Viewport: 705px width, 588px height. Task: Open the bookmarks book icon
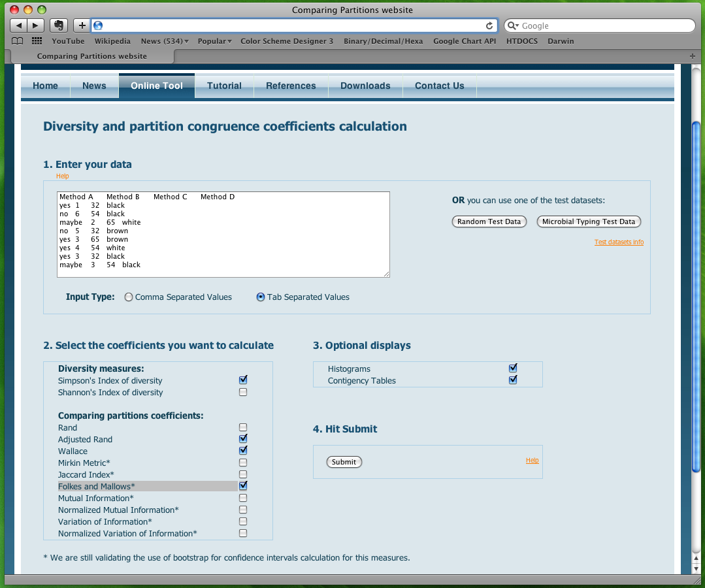[18, 41]
